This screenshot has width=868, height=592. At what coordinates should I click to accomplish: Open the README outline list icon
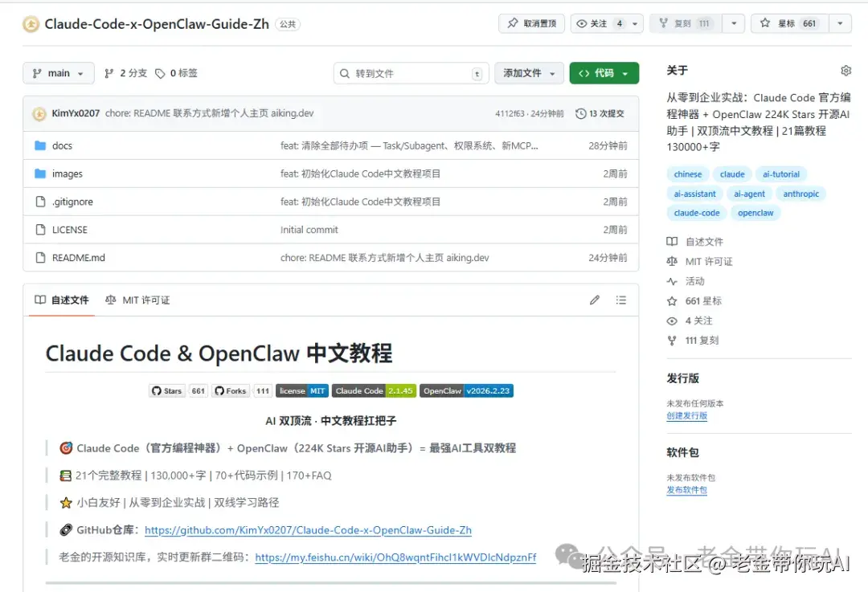pos(621,300)
